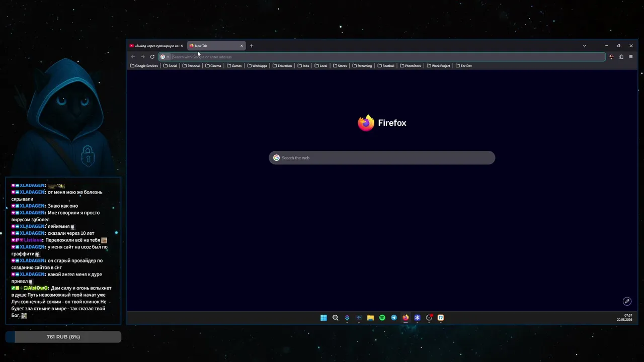Launch Spotify from the taskbar

382,318
